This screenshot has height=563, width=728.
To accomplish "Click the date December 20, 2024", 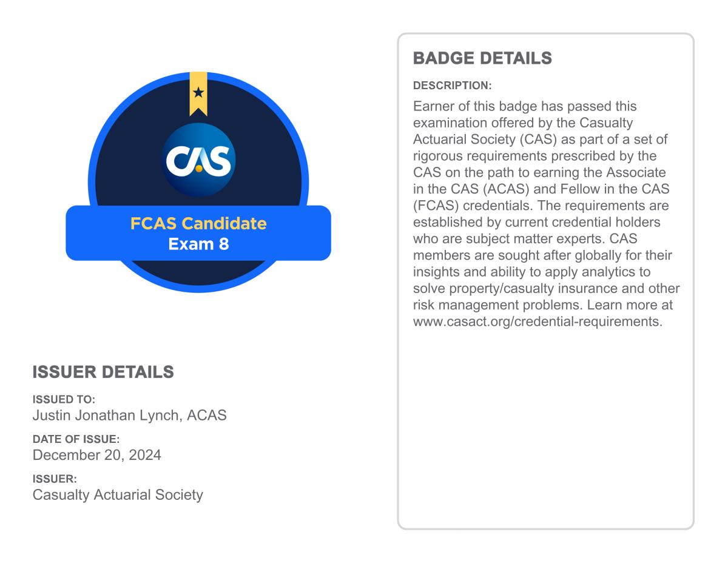I will click(x=97, y=455).
